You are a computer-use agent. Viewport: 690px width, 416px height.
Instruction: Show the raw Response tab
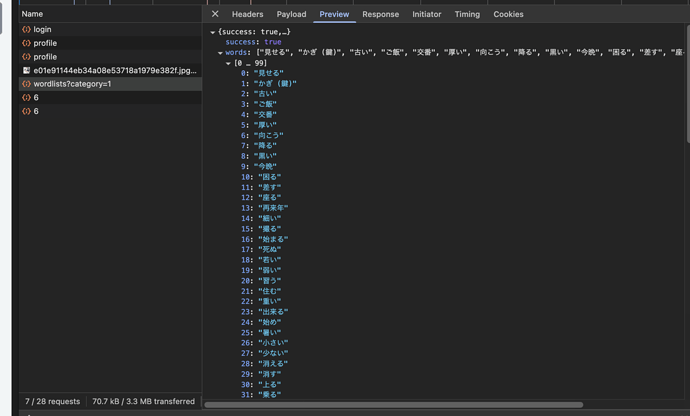pyautogui.click(x=380, y=14)
